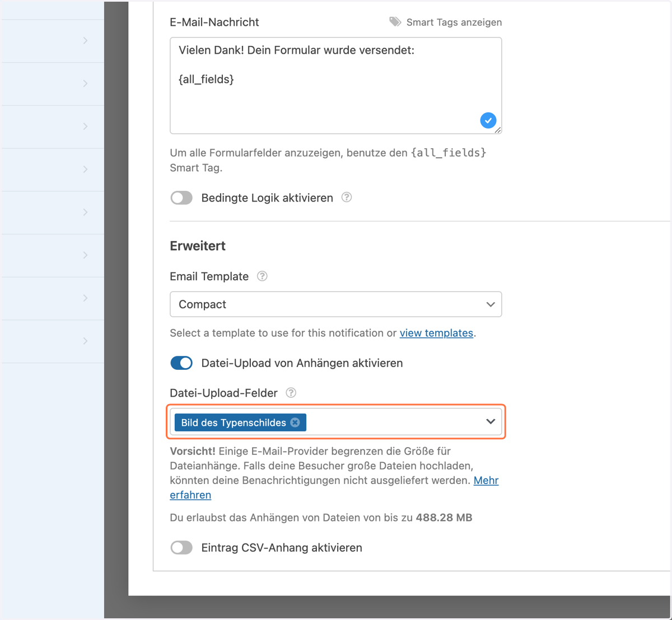This screenshot has height=620, width=672.
Task: Click the 488.28 MB size text
Action: 444,518
